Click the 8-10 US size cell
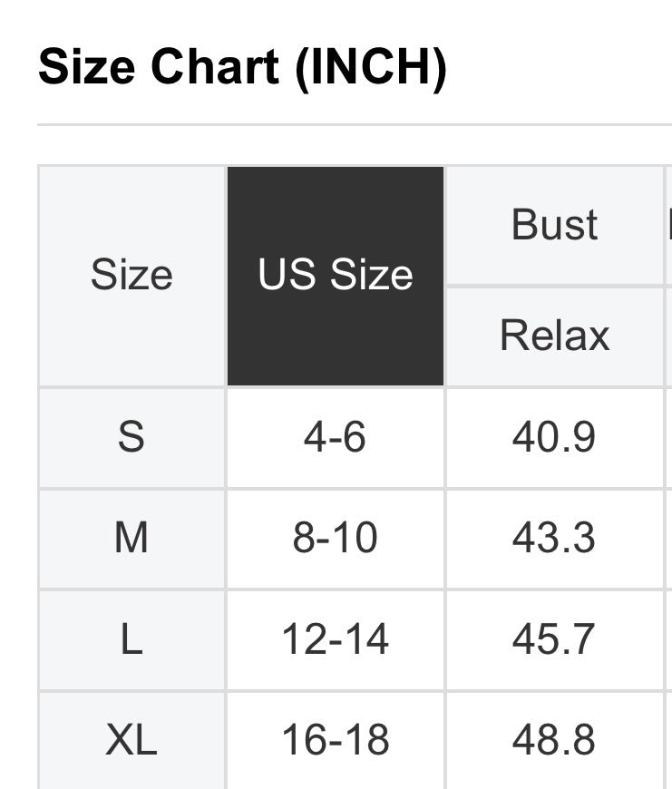 pyautogui.click(x=336, y=539)
